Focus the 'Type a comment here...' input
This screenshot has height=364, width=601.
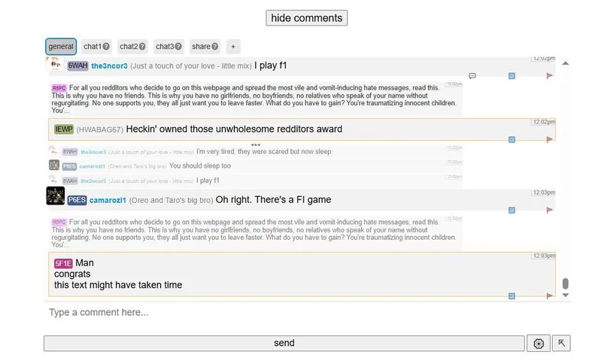301,312
